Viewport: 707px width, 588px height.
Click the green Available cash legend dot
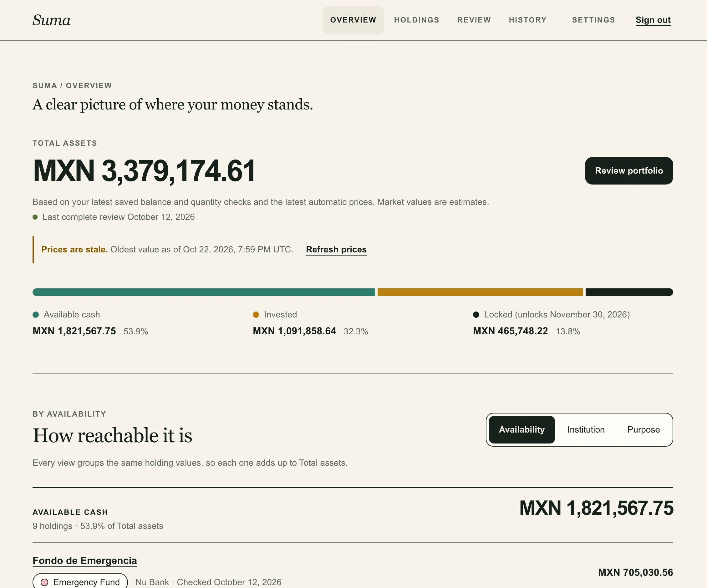(36, 314)
